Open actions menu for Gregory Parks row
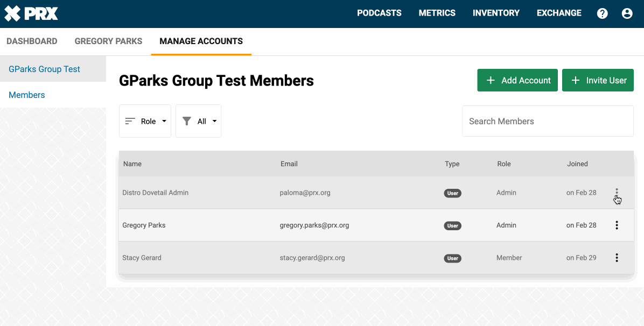This screenshot has width=644, height=326. [x=617, y=225]
